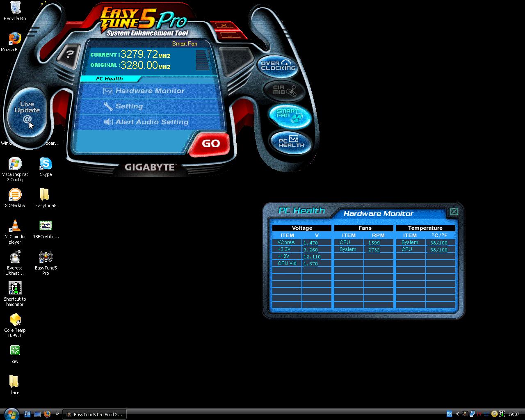
Task: Click the +12V voltage item
Action: [x=283, y=256]
